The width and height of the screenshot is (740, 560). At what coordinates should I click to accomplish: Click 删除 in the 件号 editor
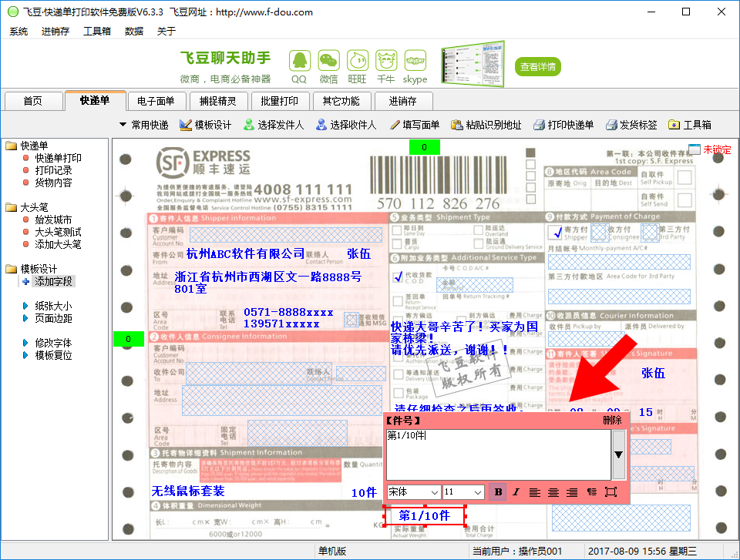[612, 421]
